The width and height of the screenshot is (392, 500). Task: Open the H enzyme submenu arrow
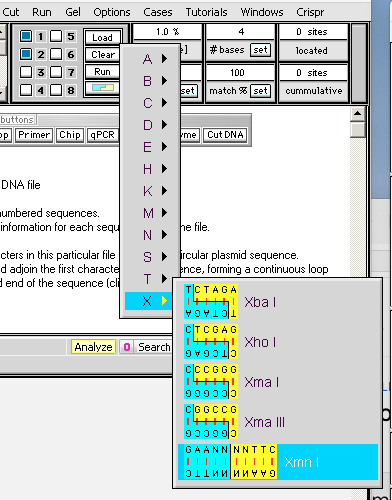[x=164, y=169]
